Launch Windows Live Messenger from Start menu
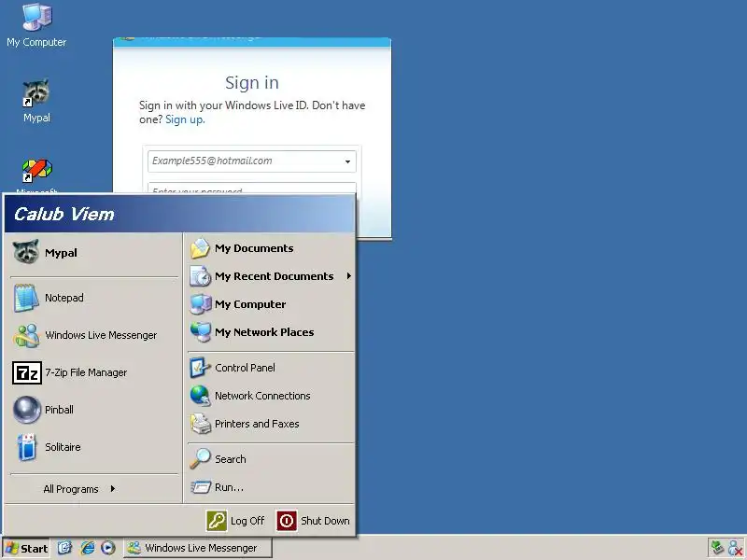This screenshot has width=747, height=560. [x=93, y=335]
